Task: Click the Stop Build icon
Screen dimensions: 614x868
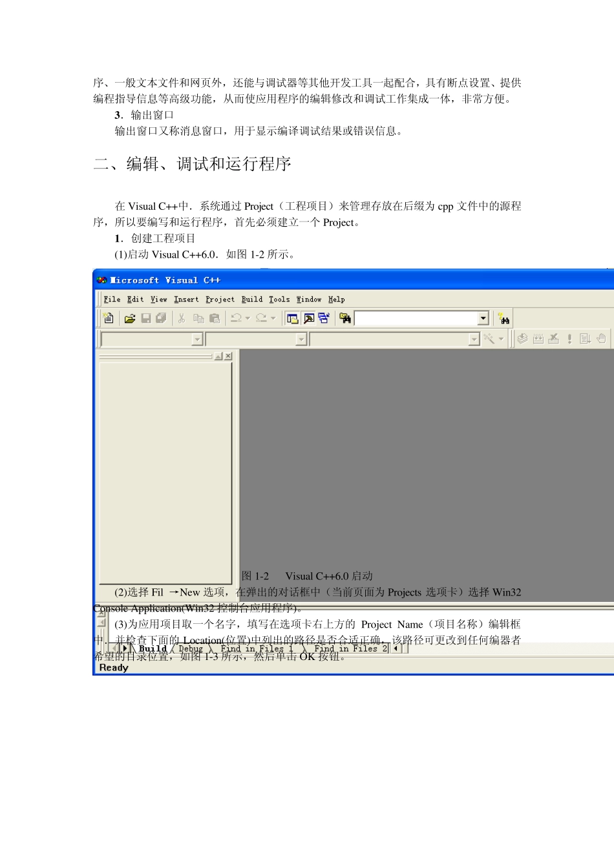Action: (554, 339)
